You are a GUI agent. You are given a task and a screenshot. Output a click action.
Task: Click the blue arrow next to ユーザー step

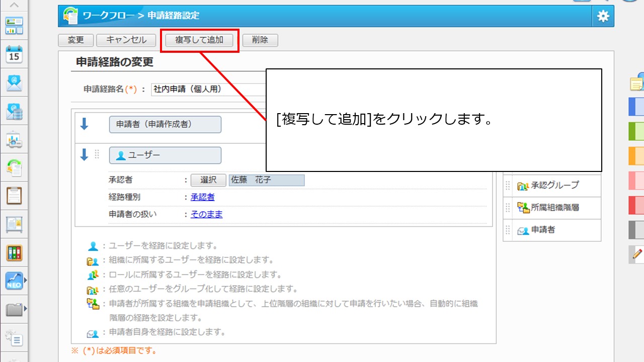tap(85, 155)
